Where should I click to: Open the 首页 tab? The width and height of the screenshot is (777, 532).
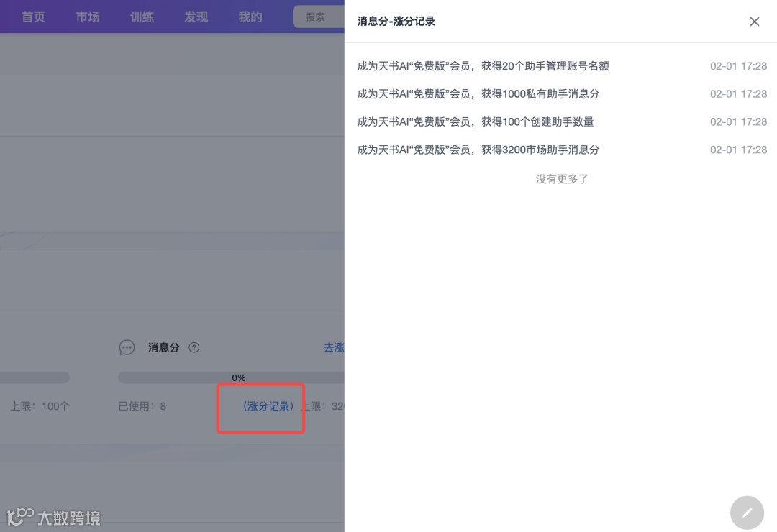tap(33, 17)
